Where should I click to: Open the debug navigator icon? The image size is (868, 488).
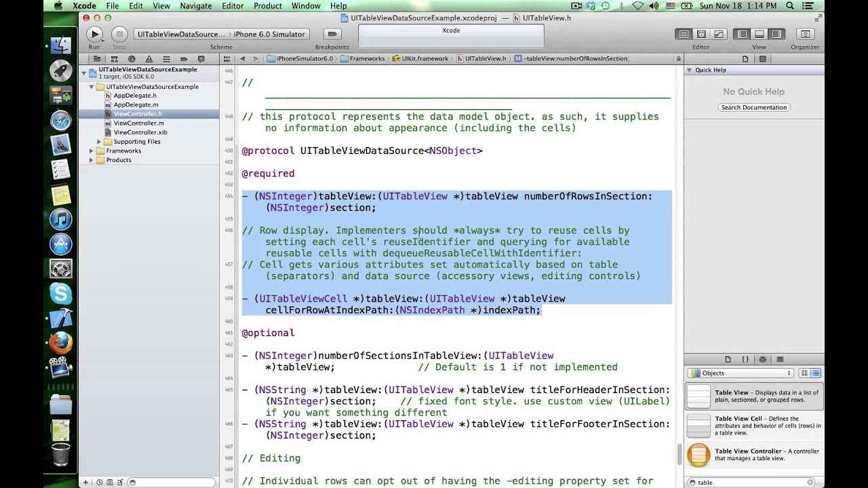pos(166,59)
